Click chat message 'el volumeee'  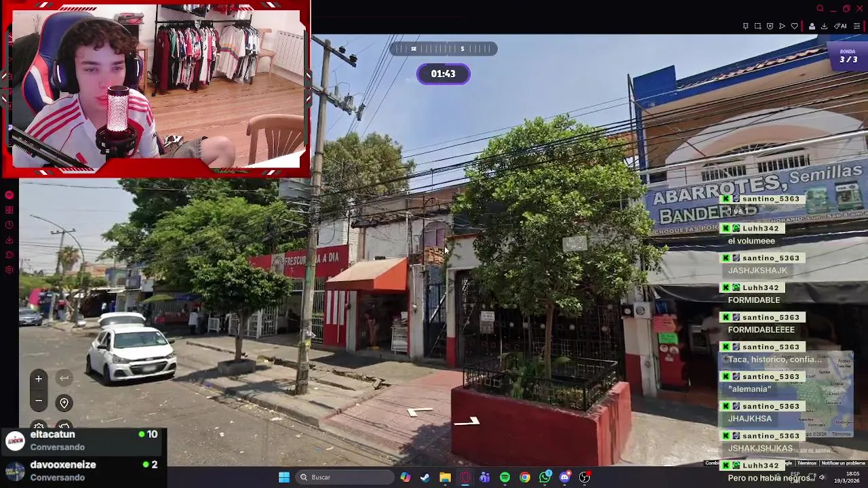pyautogui.click(x=751, y=241)
